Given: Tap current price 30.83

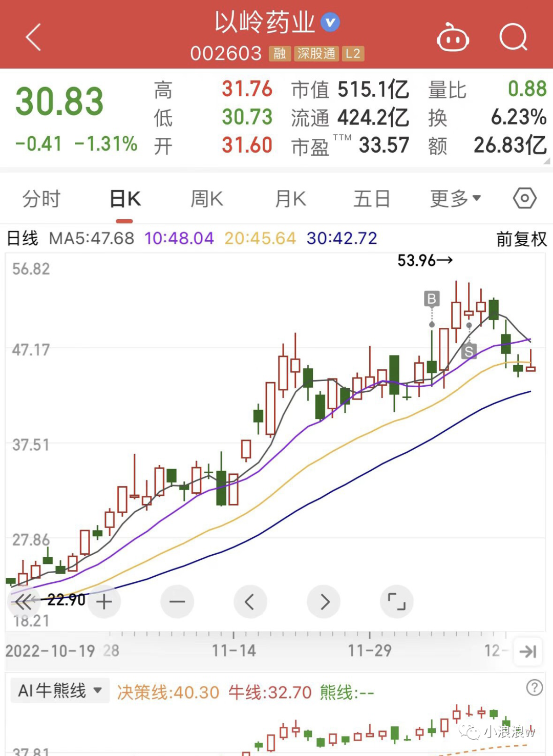Looking at the screenshot, I should click(x=59, y=101).
